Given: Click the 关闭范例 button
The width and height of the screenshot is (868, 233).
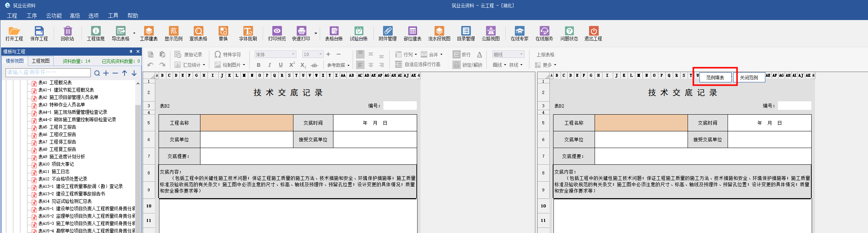Looking at the screenshot, I should pyautogui.click(x=749, y=78).
